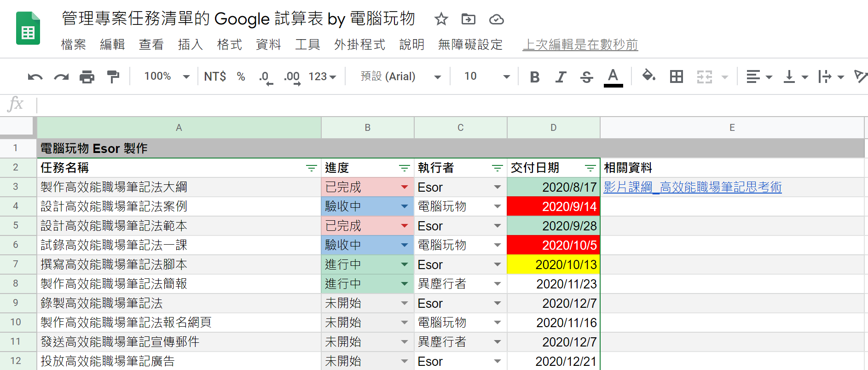
Task: Open the move to folder icon
Action: coord(469,19)
